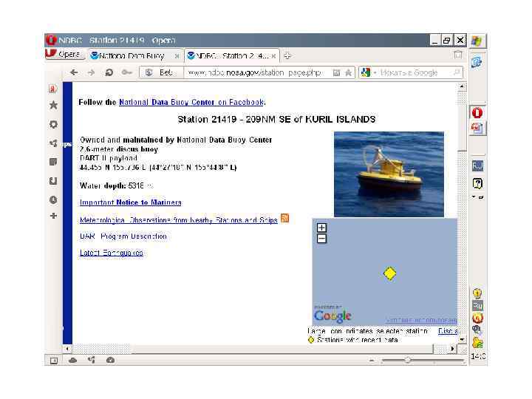Select the NDBC Station 21419 tab
532x399 pixels.
pos(232,55)
